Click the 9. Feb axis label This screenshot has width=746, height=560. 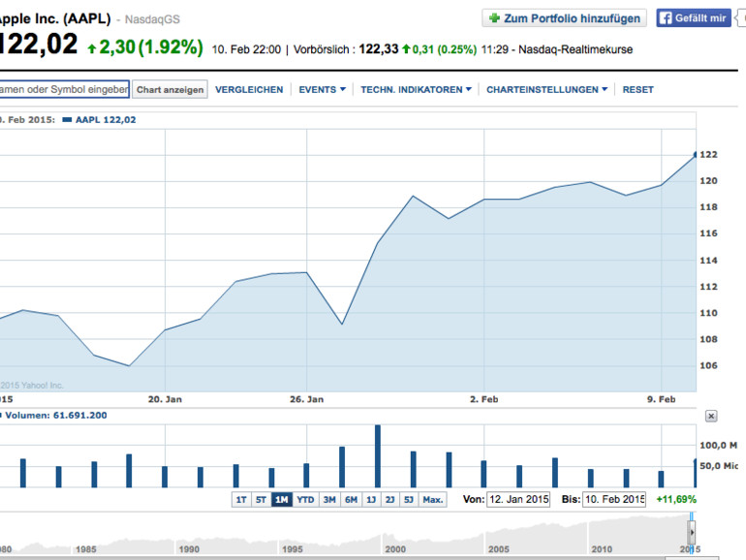[662, 400]
